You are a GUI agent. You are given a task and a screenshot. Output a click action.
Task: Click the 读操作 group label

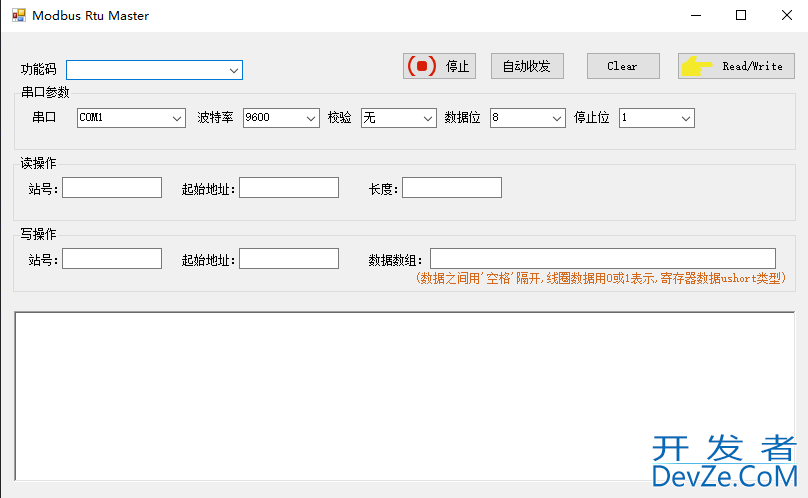coord(38,163)
